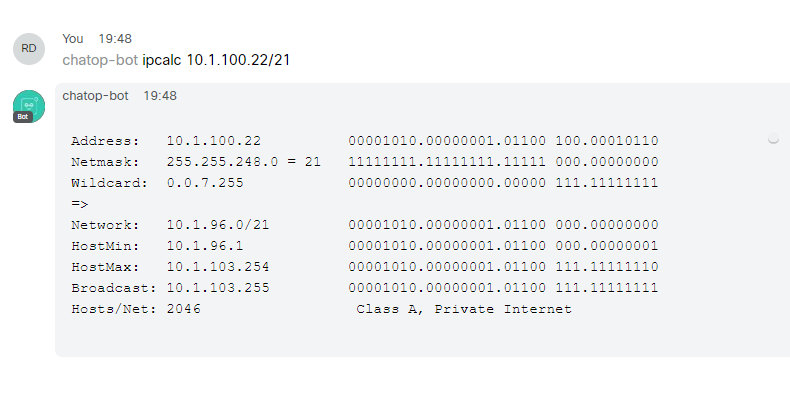The height and width of the screenshot is (393, 790).
Task: Click the bot reply's 19:48 timestamp
Action: click(x=160, y=96)
